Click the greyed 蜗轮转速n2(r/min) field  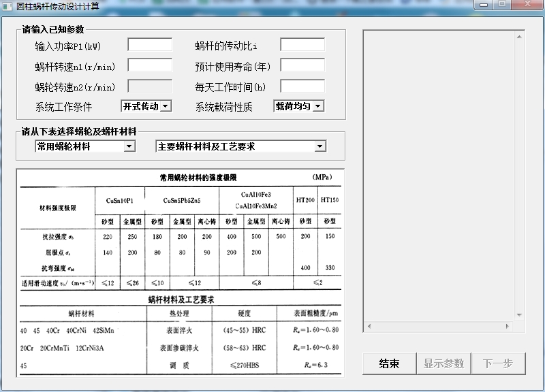pos(150,86)
